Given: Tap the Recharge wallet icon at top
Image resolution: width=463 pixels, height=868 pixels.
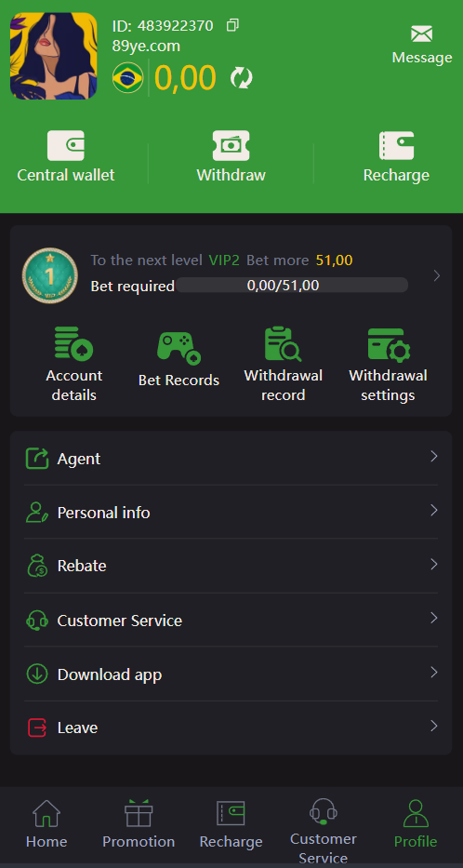Looking at the screenshot, I should coord(396,145).
